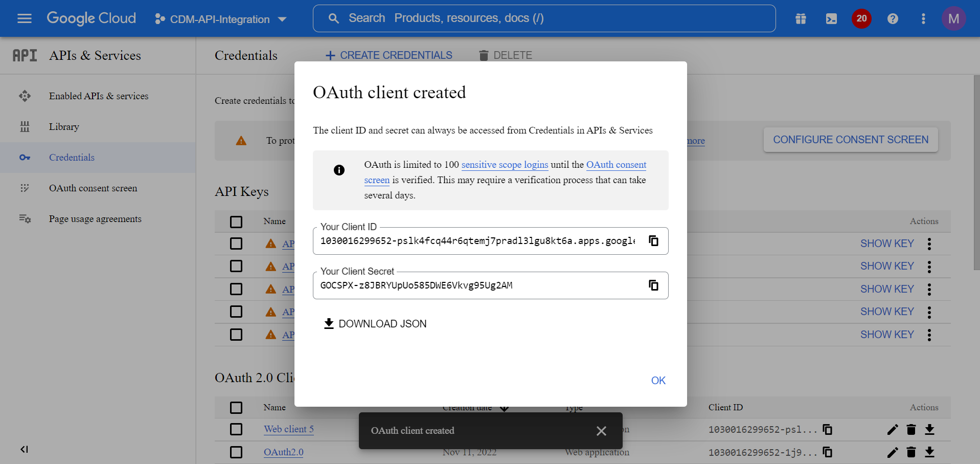Focus the search products and resources box
Image resolution: width=980 pixels, height=464 pixels.
pyautogui.click(x=544, y=18)
